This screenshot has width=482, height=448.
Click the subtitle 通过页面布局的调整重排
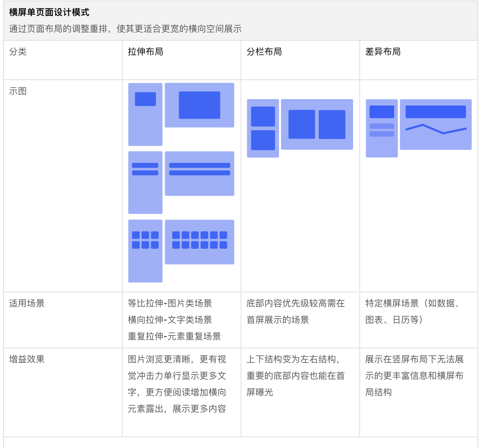[x=58, y=29]
